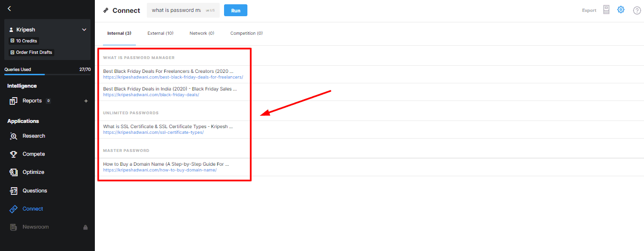The width and height of the screenshot is (644, 251).
Task: Open the settings gear icon
Action: 621,10
